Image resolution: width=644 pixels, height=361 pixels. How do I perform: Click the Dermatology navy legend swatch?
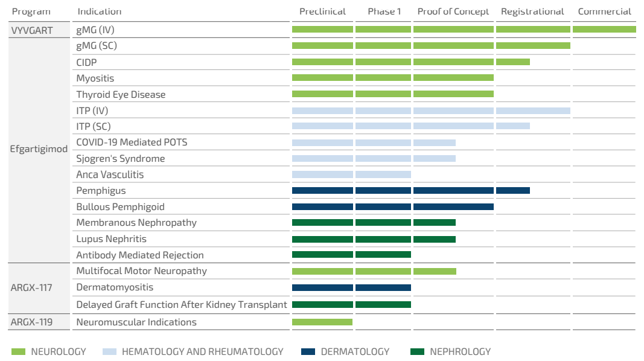click(x=308, y=352)
